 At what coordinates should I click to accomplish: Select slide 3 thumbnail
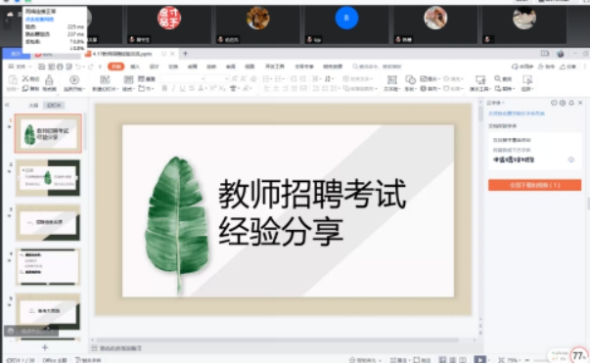tap(48, 222)
